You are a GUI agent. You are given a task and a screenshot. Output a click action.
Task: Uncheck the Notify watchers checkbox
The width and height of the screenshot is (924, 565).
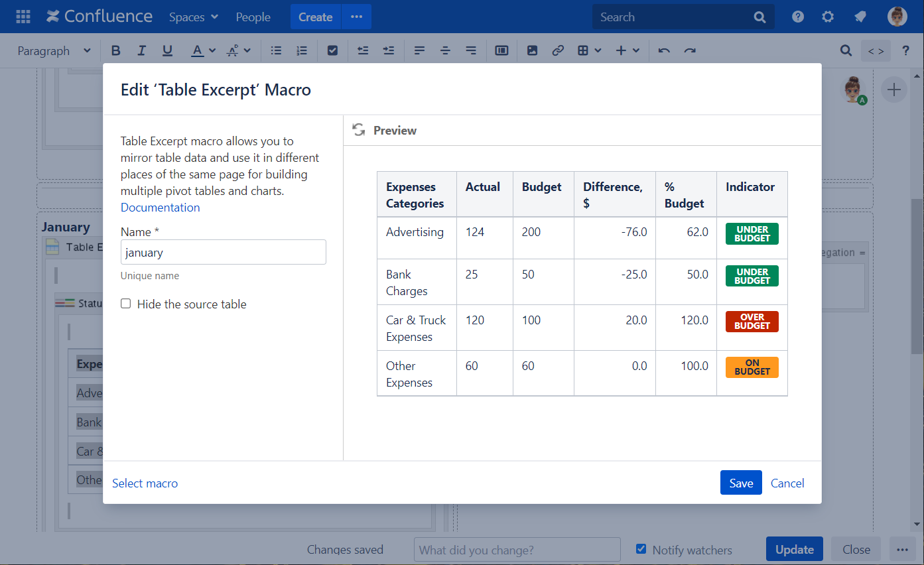(641, 549)
